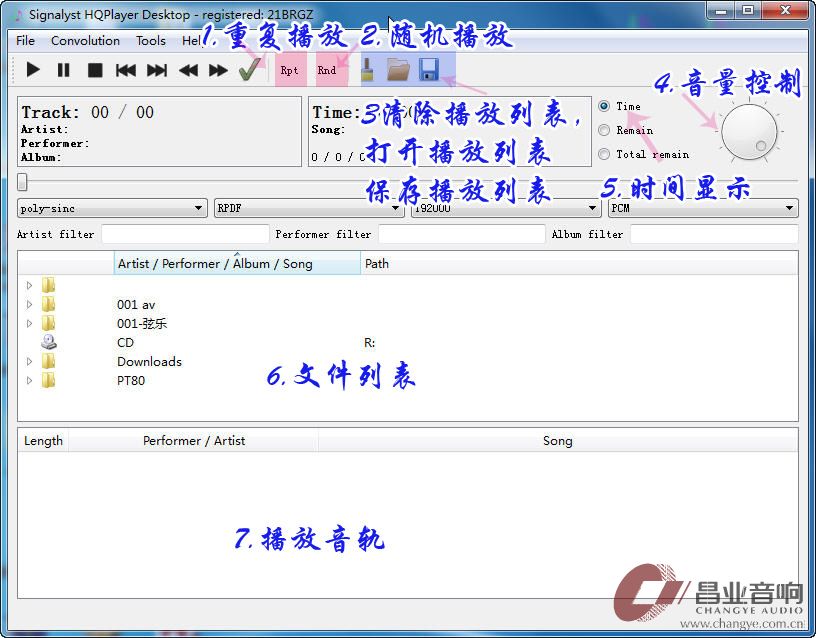Open the 192000 sample rate dropdown

pyautogui.click(x=505, y=208)
